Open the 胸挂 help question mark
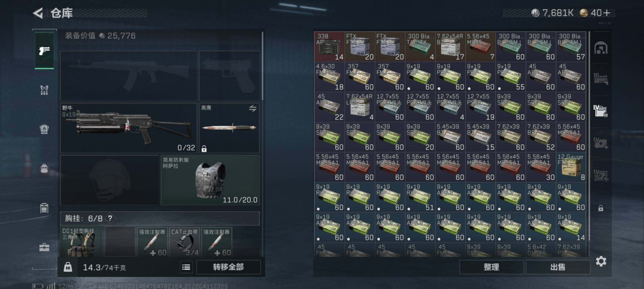This screenshot has width=644, height=289. [110, 218]
